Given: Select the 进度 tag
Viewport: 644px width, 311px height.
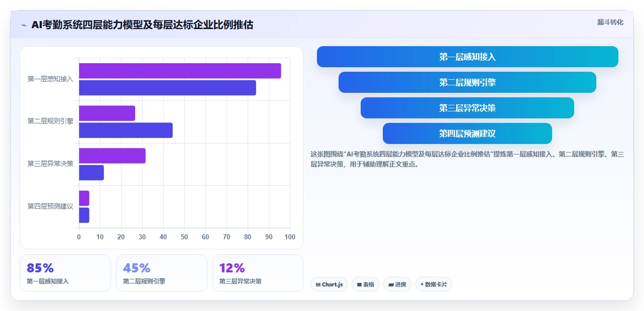Looking at the screenshot, I should tap(397, 284).
